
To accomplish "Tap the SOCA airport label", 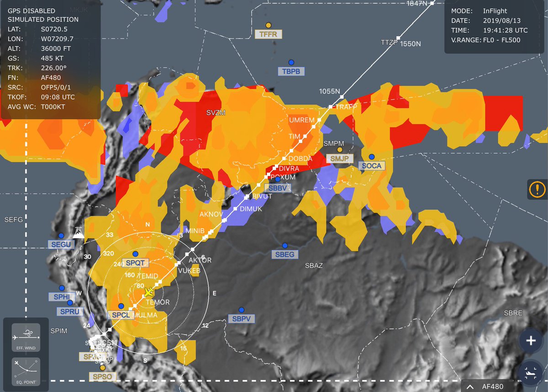I will [372, 166].
